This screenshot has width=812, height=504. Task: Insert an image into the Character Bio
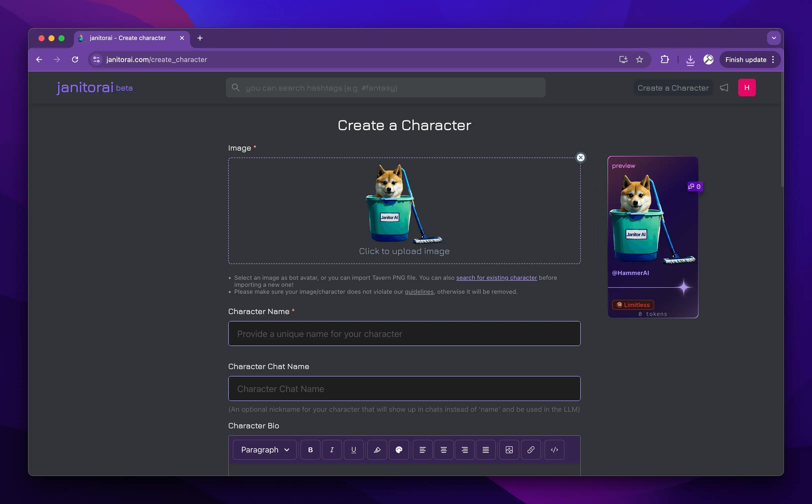tap(509, 450)
